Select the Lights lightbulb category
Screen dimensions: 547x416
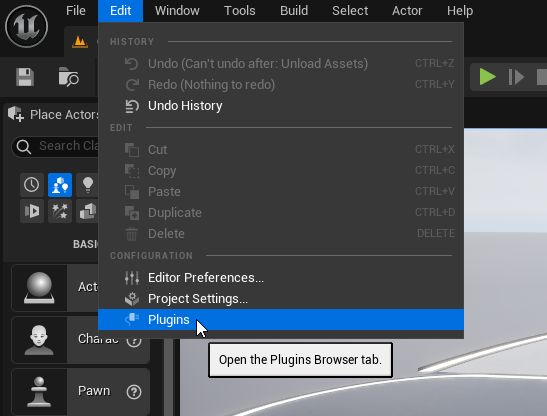click(x=87, y=185)
